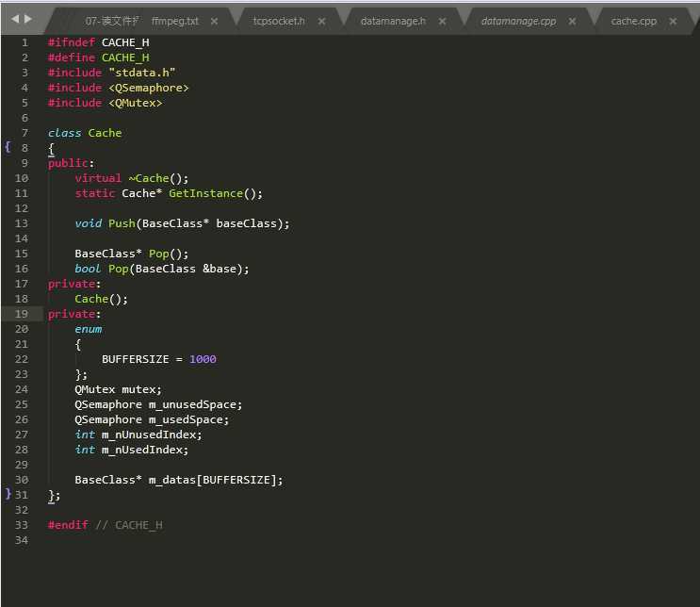700x607 pixels.
Task: Click on 'void Push(BaseClass* baseClass);' line
Action: coord(182,223)
